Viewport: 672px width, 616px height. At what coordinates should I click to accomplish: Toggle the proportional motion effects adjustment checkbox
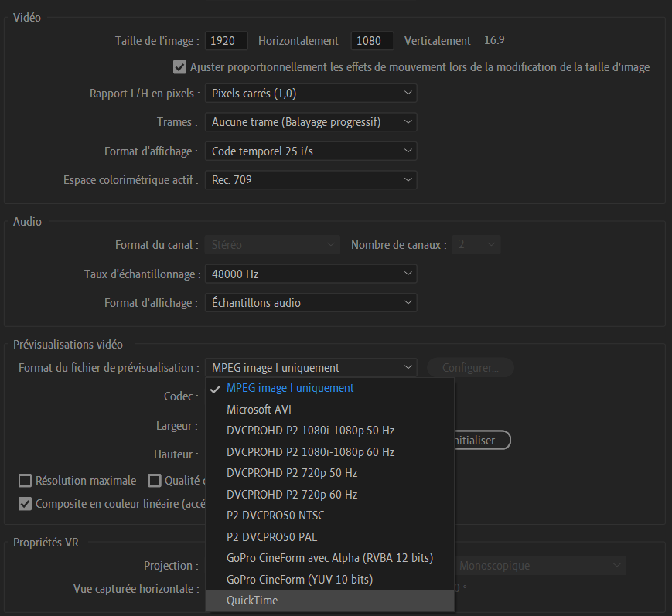click(180, 67)
